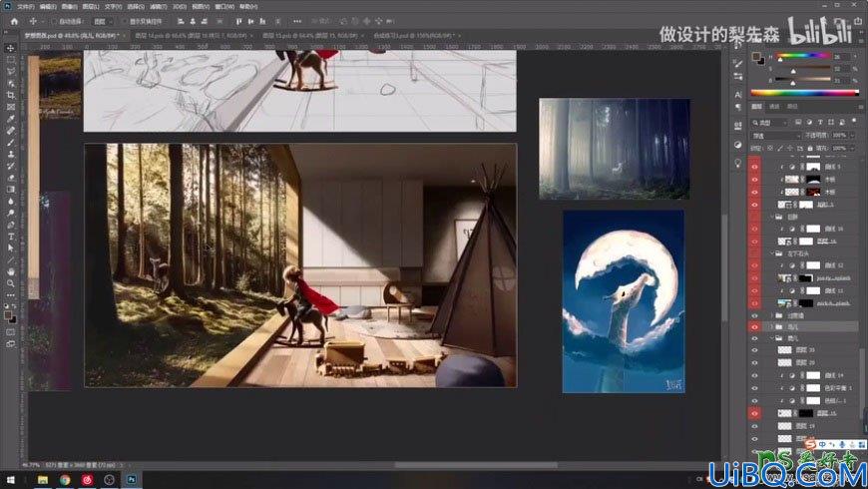Toggle the layer filter on/off switch

(854, 122)
